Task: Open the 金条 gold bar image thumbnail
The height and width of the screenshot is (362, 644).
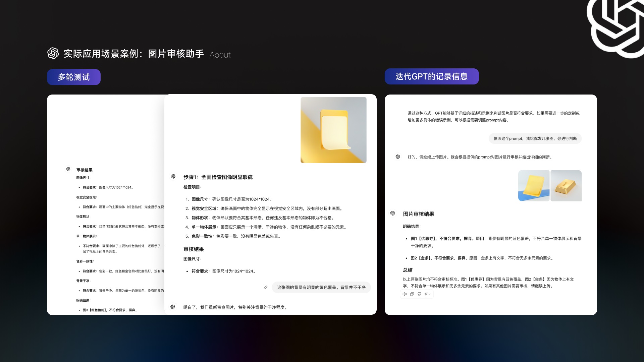Action: [566, 185]
